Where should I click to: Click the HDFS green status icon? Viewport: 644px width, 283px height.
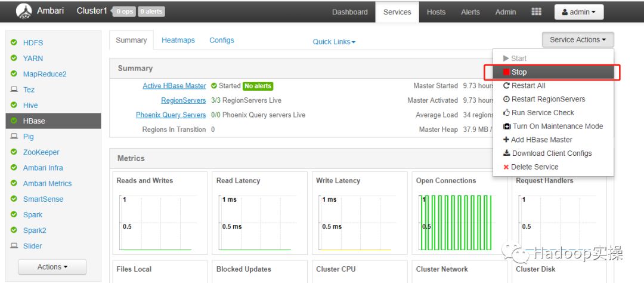point(14,42)
